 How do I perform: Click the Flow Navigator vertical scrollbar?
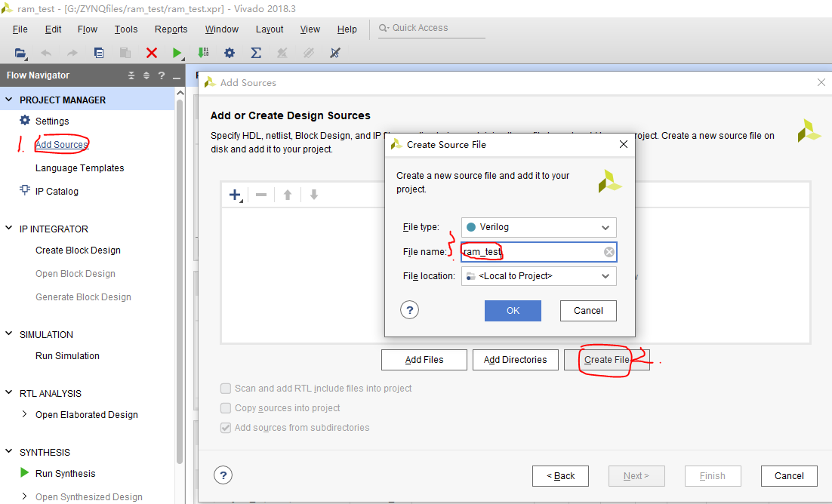coord(180,281)
